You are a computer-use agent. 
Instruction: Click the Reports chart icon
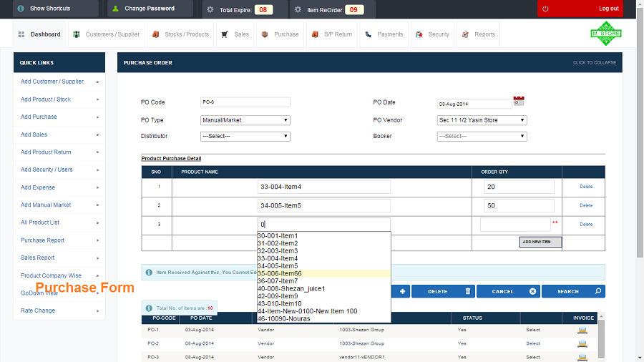[x=465, y=34]
